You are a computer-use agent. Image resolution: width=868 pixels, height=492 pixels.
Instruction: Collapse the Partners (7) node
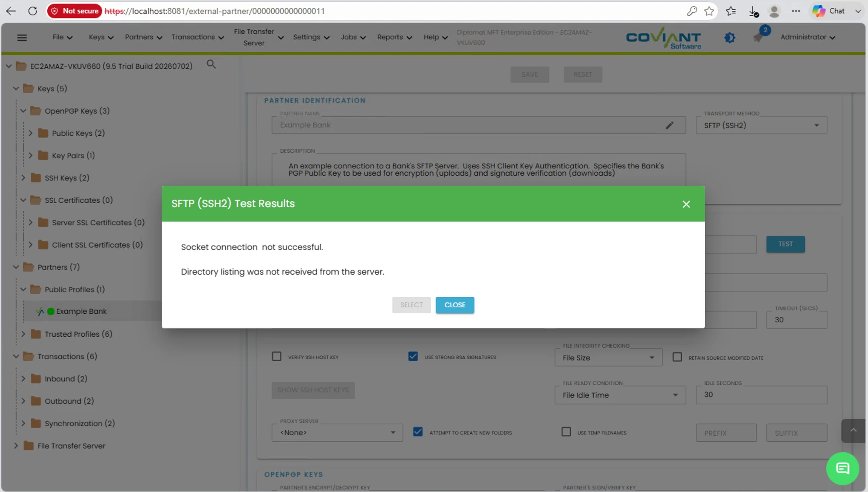[x=16, y=267]
